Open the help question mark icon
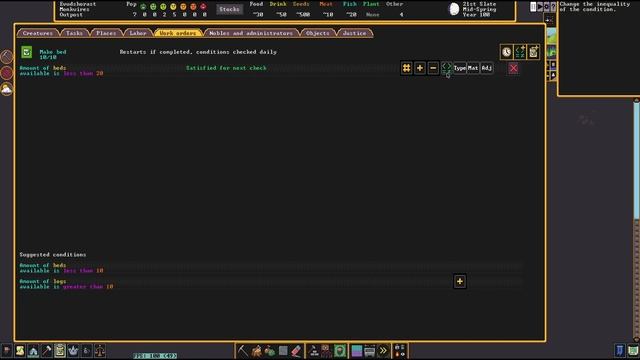The width and height of the screenshot is (640, 360). pyautogui.click(x=553, y=7)
